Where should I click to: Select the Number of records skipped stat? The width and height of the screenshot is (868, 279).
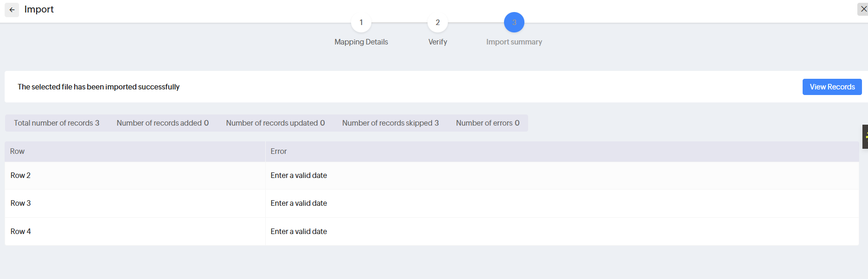click(x=390, y=123)
